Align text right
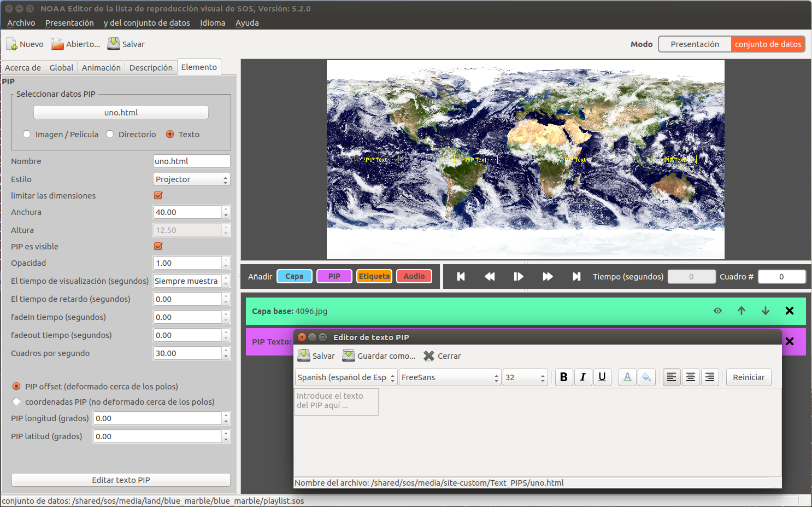This screenshot has height=507, width=812. click(710, 377)
